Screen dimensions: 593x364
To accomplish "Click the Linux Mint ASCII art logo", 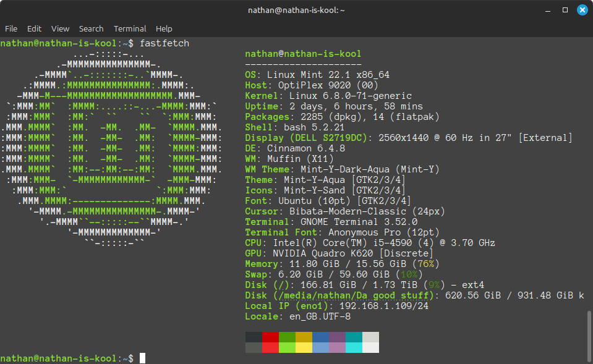I will 111,148.
